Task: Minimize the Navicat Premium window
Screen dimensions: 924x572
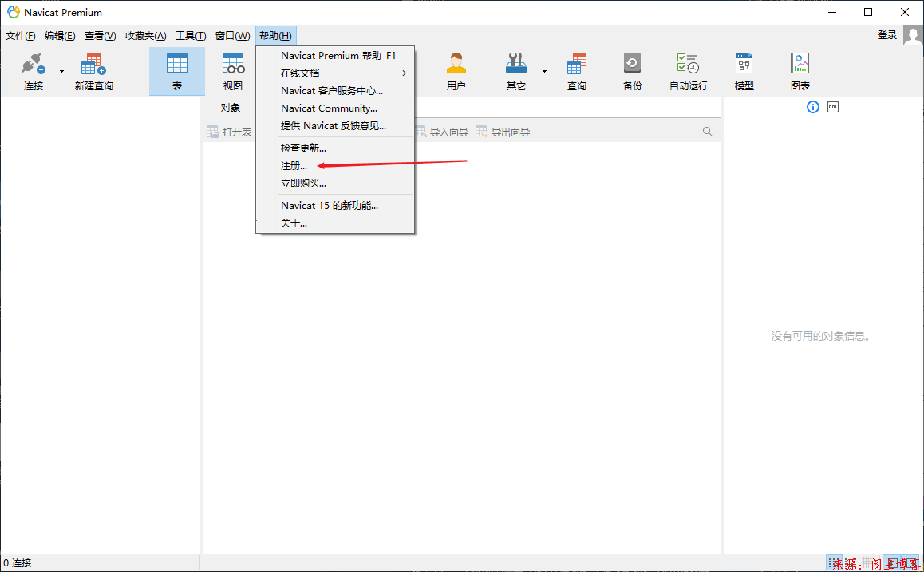Action: tap(831, 13)
